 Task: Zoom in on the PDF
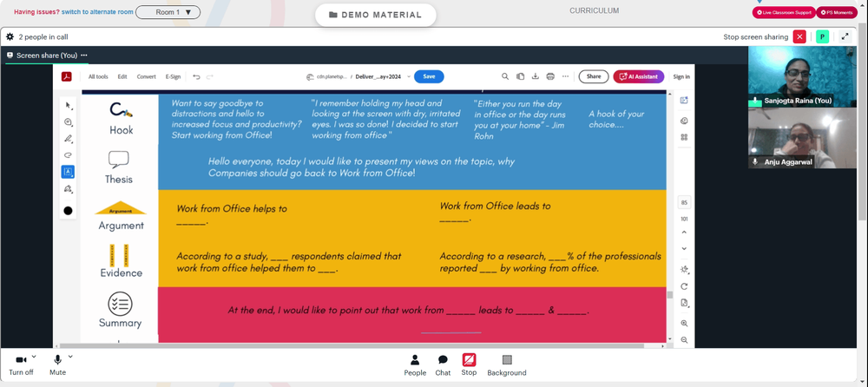point(684,324)
